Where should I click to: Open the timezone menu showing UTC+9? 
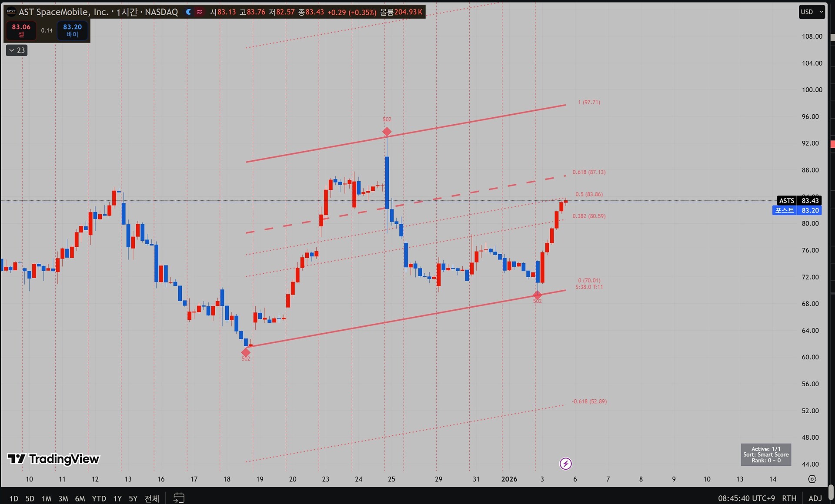click(746, 498)
